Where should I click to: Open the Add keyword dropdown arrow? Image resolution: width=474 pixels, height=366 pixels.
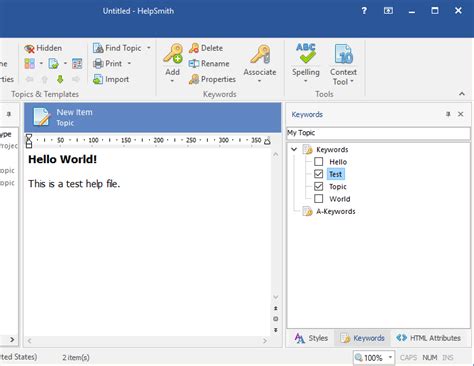tap(172, 81)
